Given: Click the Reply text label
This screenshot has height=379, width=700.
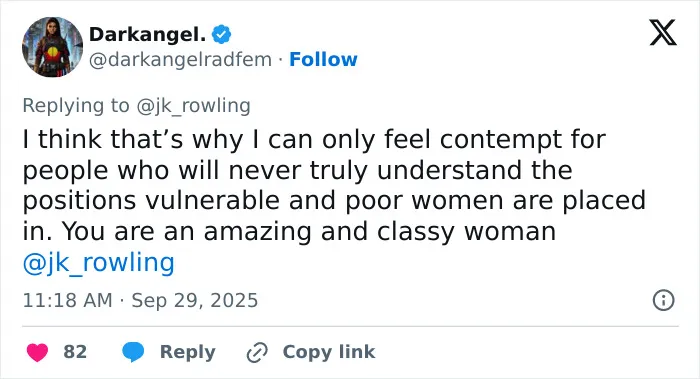Looking at the screenshot, I should [x=188, y=352].
